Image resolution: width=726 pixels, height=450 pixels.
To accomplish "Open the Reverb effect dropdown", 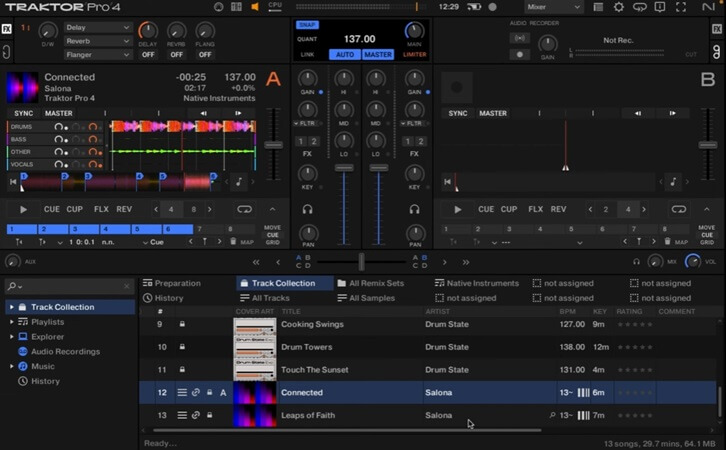I will 98,41.
